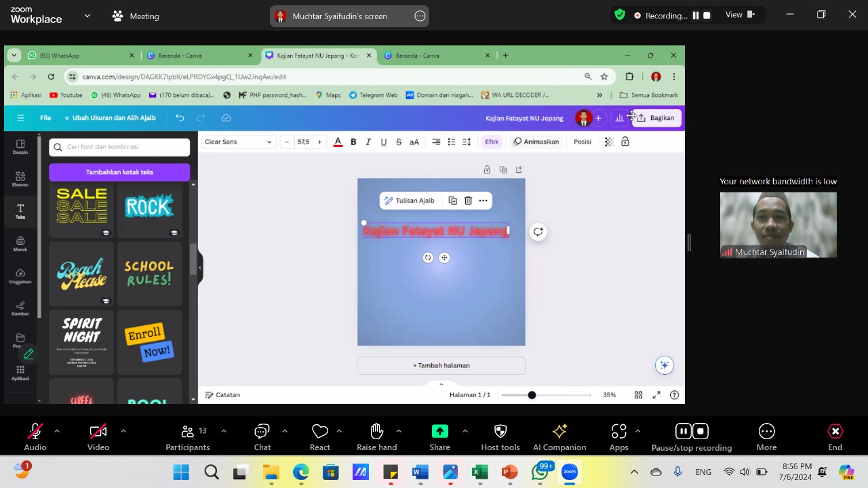This screenshot has height=488, width=868.
Task: Open the transparency checkerboard icon
Action: coord(609,142)
